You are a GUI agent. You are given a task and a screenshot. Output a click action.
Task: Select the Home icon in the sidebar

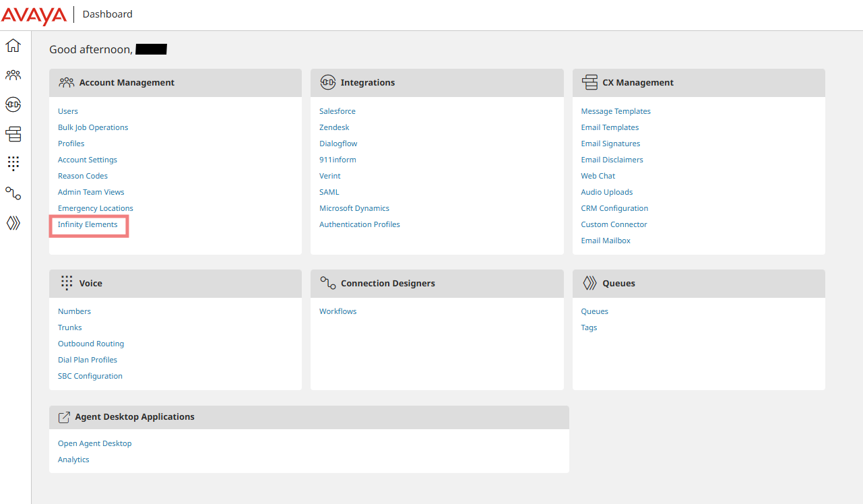pos(13,44)
